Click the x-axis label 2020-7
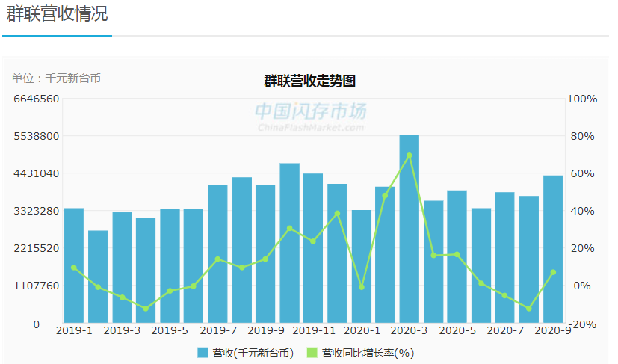The height and width of the screenshot is (364, 618). coord(505,330)
